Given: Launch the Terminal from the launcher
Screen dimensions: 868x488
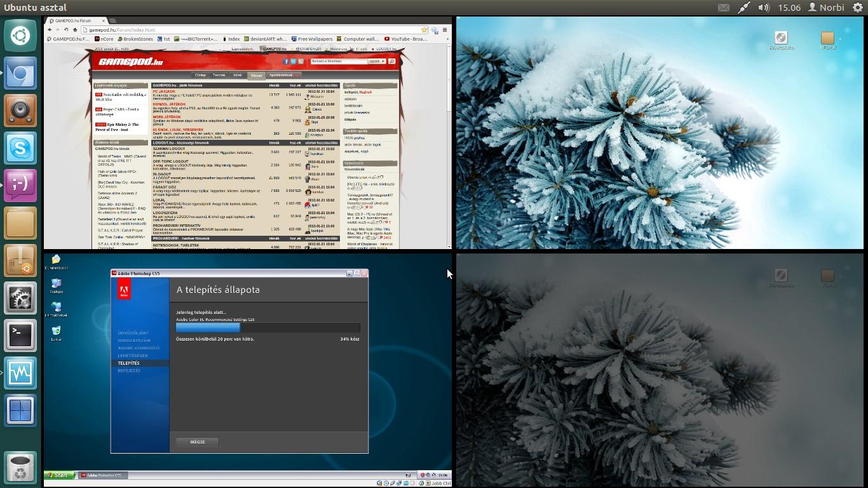Looking at the screenshot, I should [20, 335].
